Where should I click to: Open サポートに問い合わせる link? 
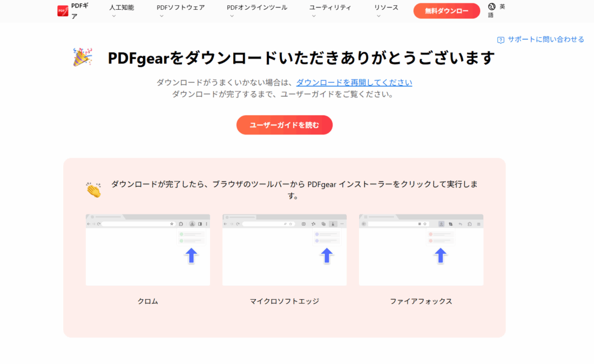coord(545,39)
